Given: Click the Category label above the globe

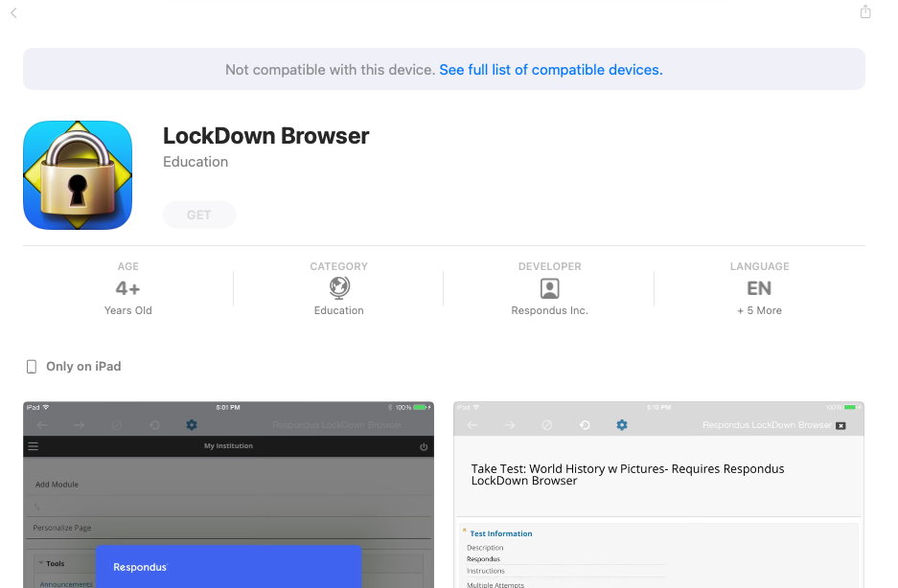Looking at the screenshot, I should [339, 266].
